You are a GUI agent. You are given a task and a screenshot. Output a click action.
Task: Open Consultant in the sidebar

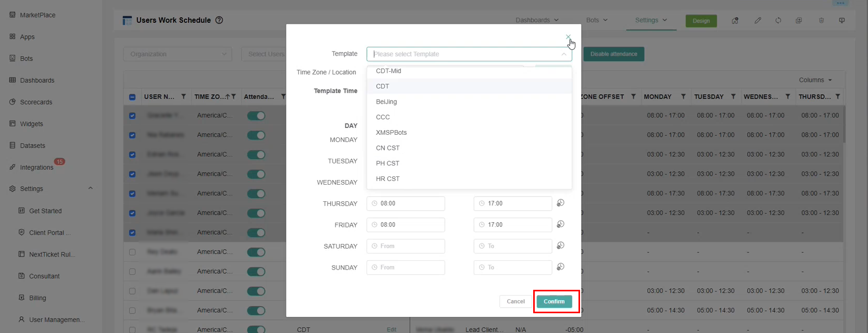coord(44,276)
